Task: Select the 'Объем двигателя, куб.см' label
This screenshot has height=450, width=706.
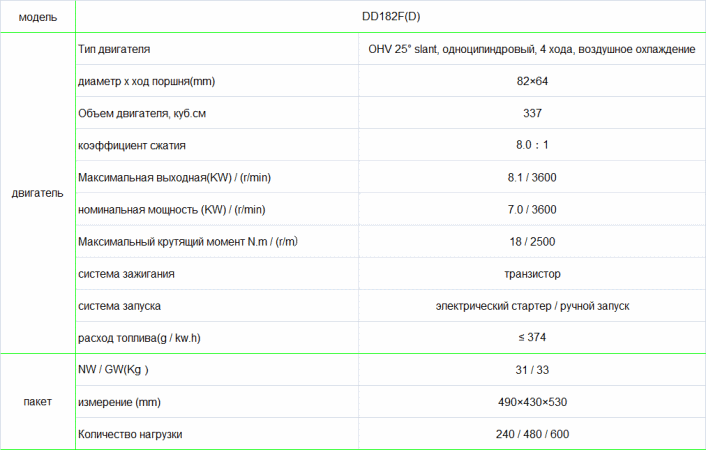Action: click(142, 113)
